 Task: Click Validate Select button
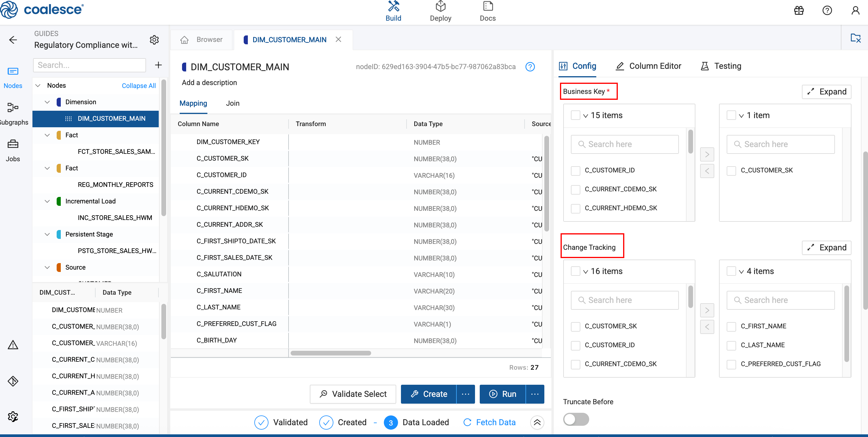point(353,394)
